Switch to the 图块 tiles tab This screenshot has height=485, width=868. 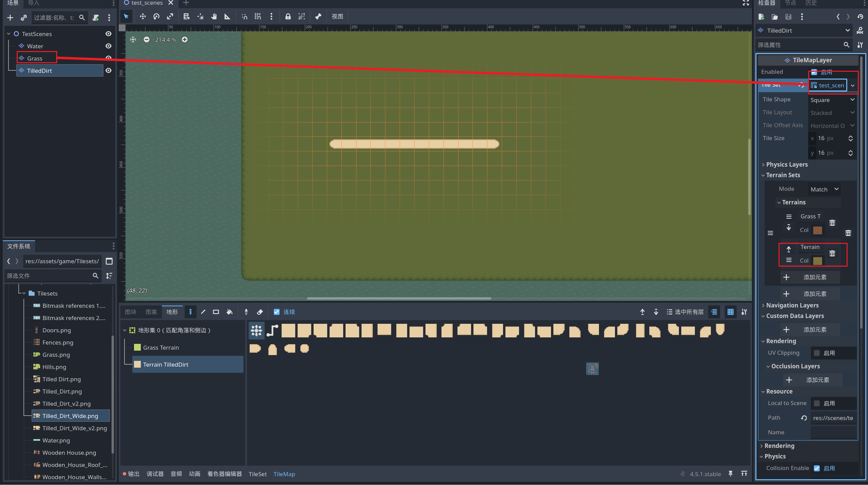point(131,312)
